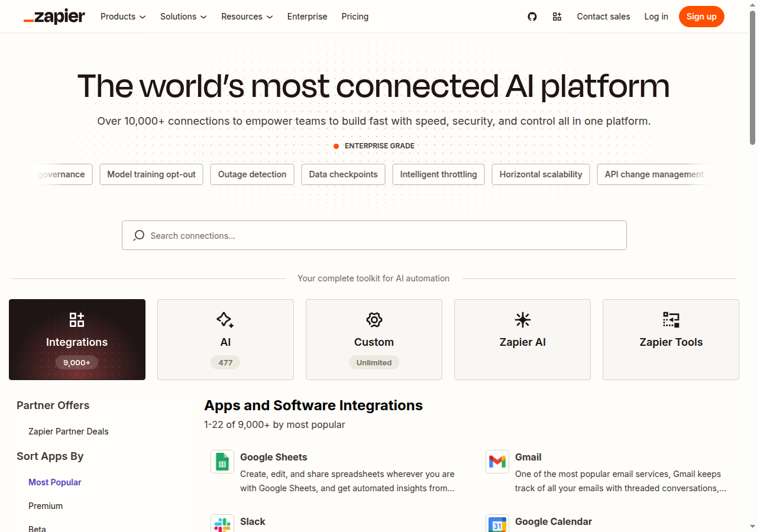
Task: Click the ENTERPRISE GRADE label
Action: tap(380, 146)
